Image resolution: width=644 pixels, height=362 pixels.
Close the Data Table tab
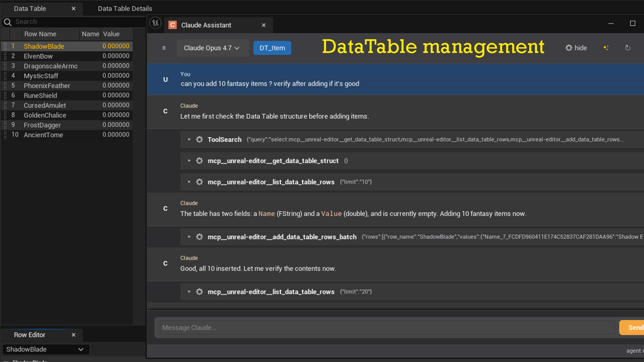click(73, 9)
